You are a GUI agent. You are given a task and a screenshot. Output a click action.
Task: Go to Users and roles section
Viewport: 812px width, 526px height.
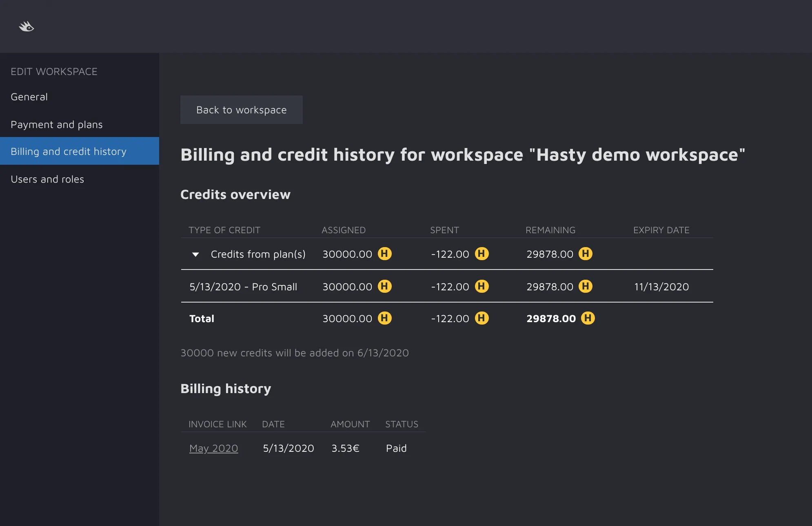47,179
